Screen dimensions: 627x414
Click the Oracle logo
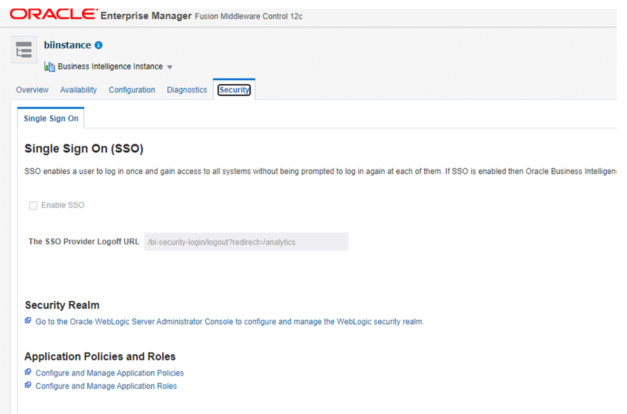(54, 14)
